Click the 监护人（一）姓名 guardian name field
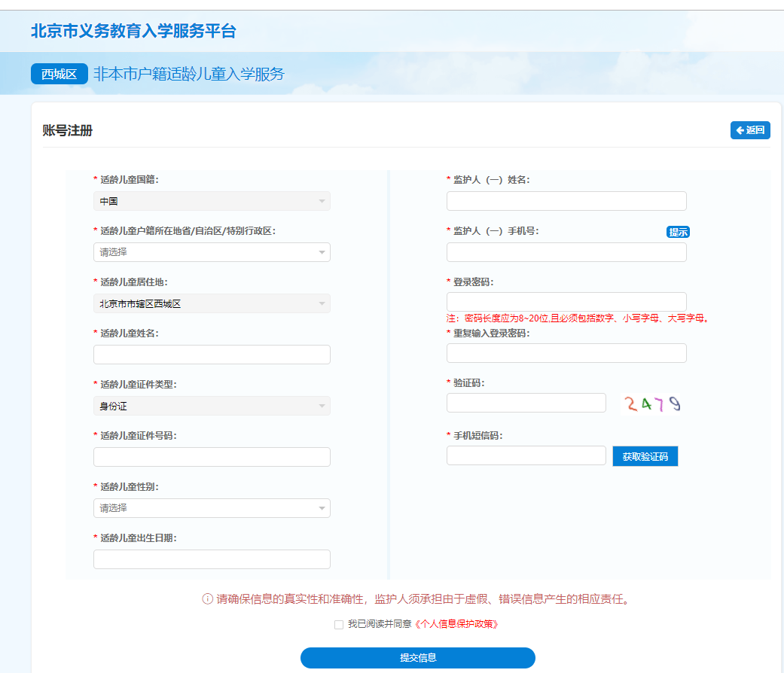This screenshot has width=784, height=673. (566, 201)
